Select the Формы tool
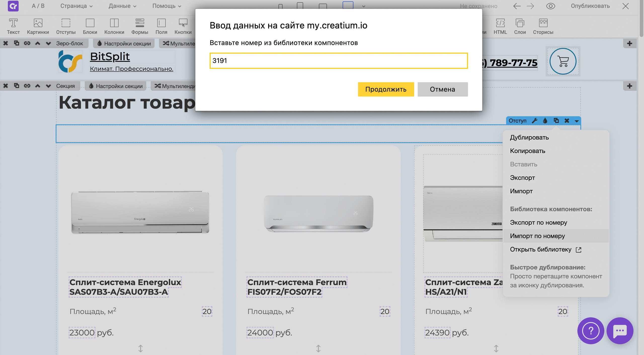 coord(140,26)
